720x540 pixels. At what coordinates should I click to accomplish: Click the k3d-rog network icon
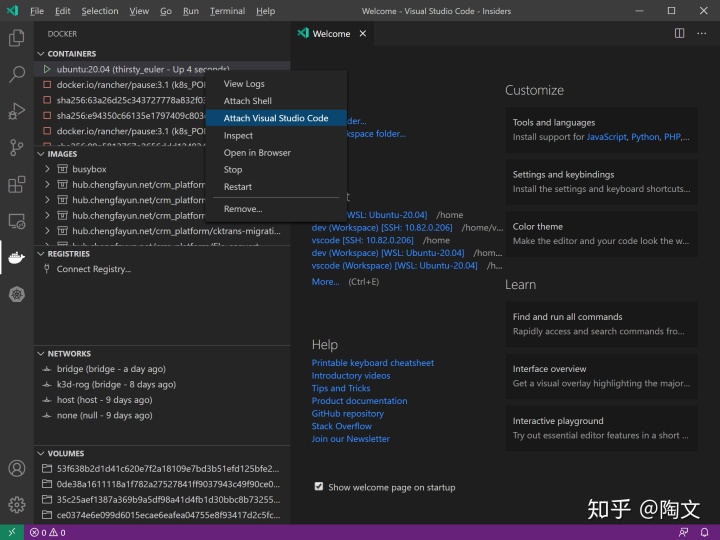(46, 384)
